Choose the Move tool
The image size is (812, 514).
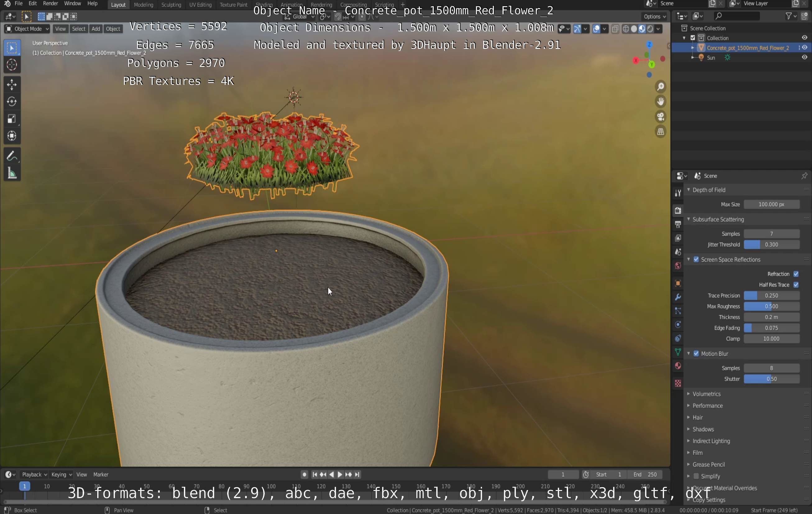(x=12, y=84)
